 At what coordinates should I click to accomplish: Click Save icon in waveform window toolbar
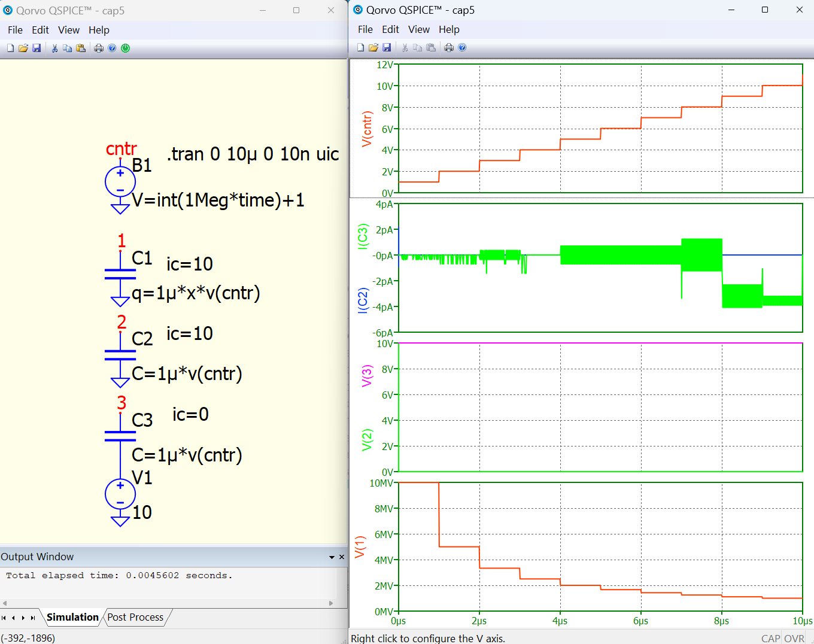pyautogui.click(x=387, y=47)
